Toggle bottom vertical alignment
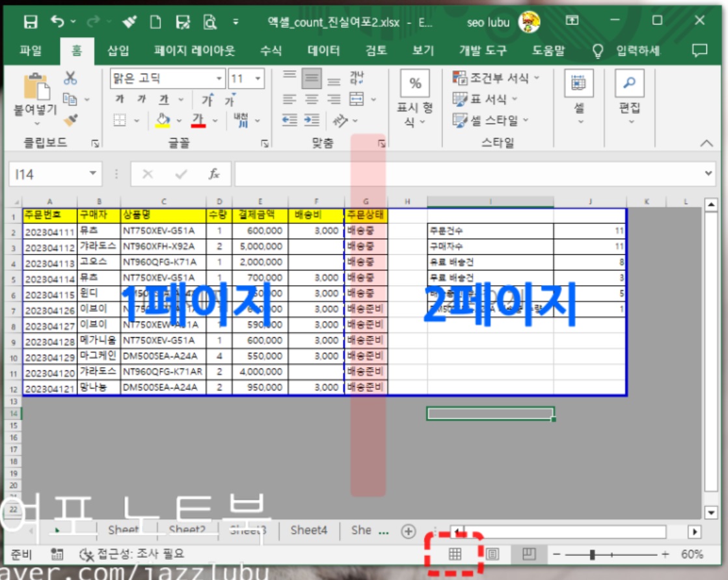This screenshot has width=728, height=580. point(334,81)
